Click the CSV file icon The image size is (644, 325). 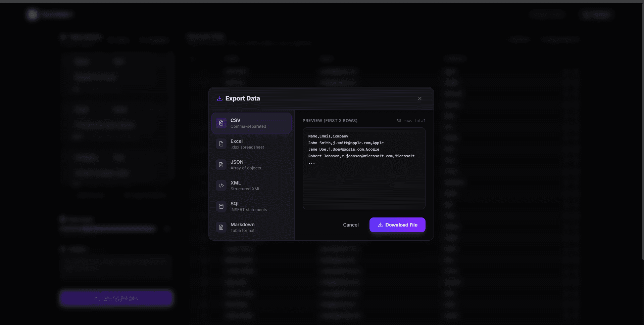point(221,123)
